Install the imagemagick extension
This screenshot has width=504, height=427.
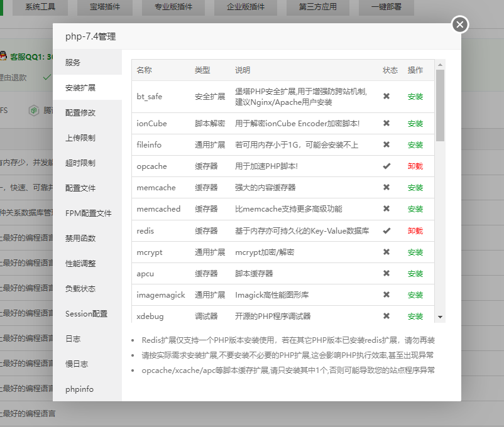click(415, 295)
